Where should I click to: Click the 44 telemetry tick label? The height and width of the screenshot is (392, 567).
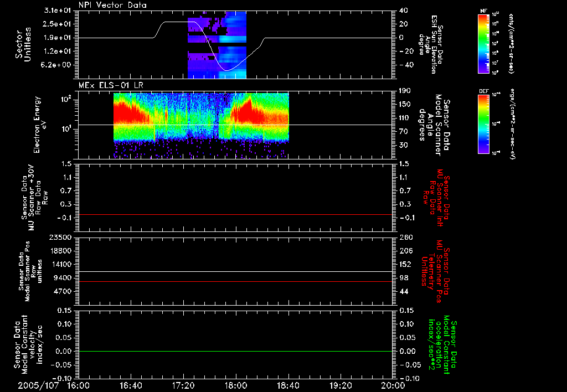coord(404,291)
